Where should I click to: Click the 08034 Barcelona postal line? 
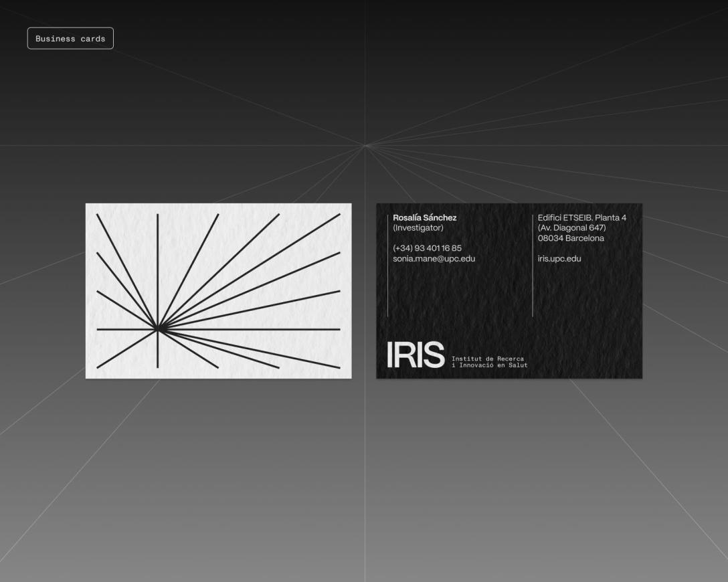pos(571,238)
